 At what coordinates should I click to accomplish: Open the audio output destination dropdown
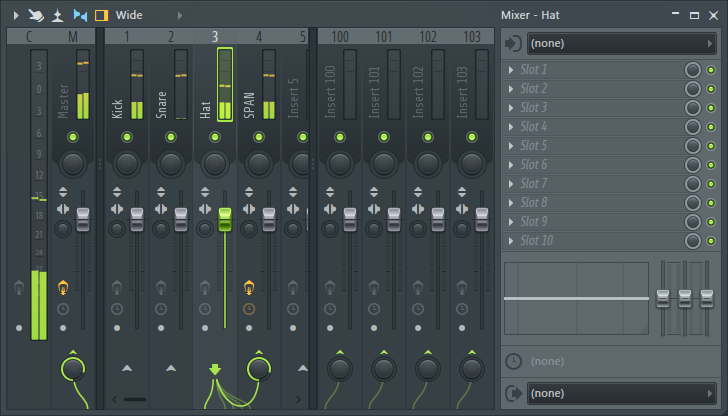622,393
